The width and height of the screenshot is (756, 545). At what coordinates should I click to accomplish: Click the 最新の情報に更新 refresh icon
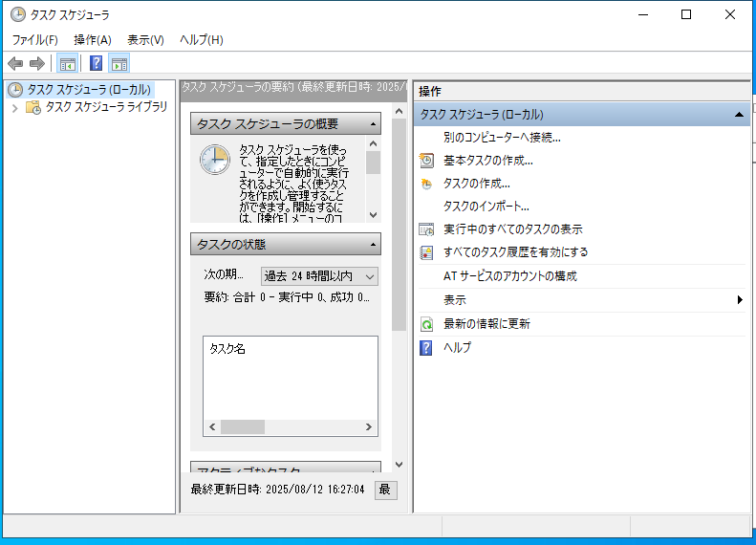(x=426, y=324)
